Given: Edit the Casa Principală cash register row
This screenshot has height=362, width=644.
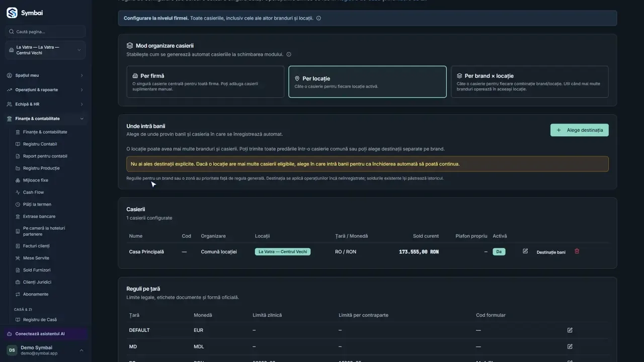Looking at the screenshot, I should tap(525, 251).
